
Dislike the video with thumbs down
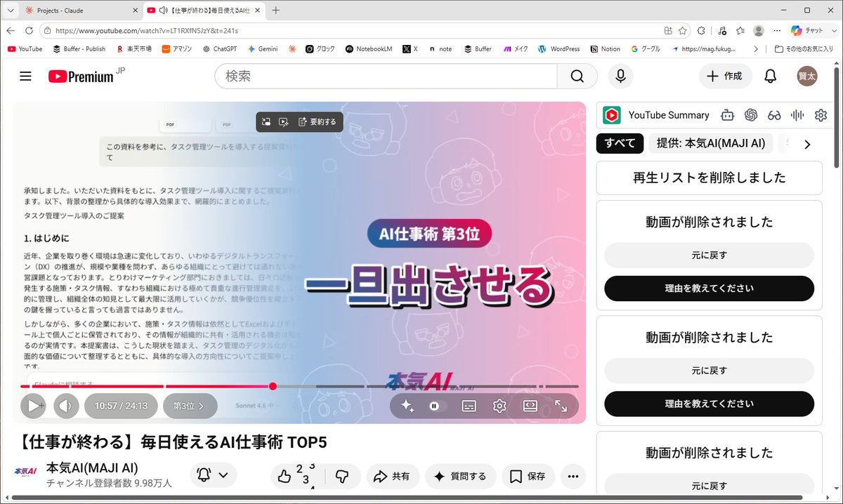coord(342,477)
